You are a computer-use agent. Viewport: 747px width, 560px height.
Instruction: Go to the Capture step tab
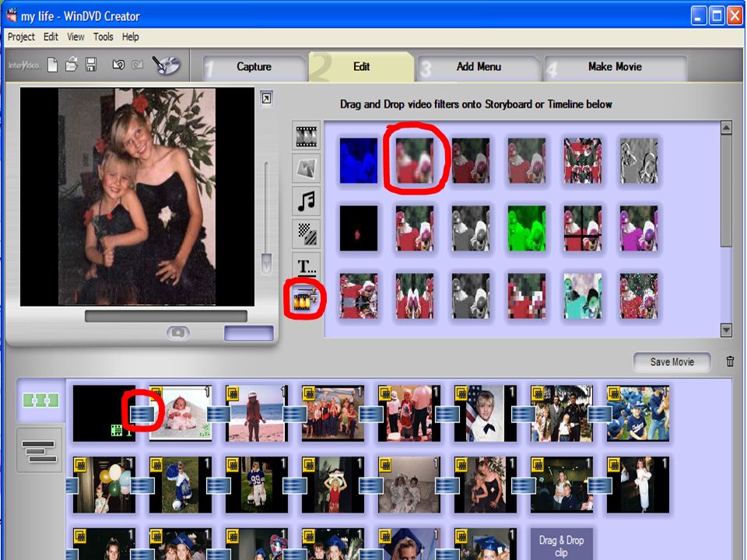click(254, 67)
